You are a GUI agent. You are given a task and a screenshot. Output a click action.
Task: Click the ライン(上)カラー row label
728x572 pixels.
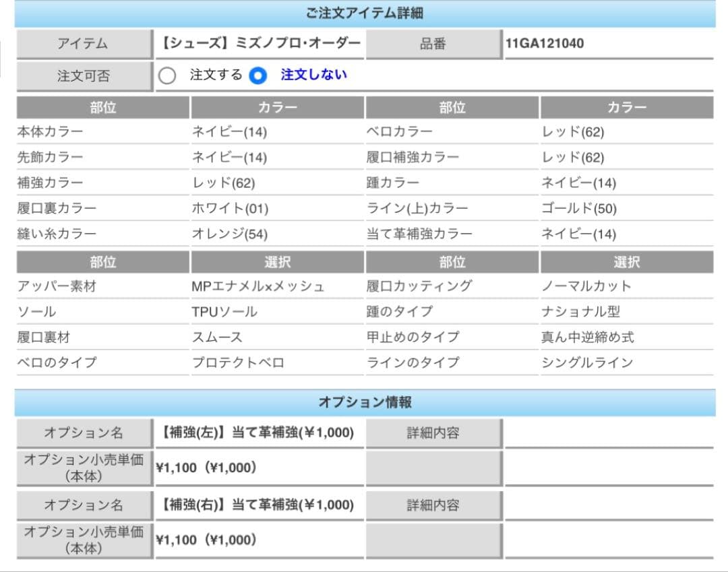coord(417,208)
